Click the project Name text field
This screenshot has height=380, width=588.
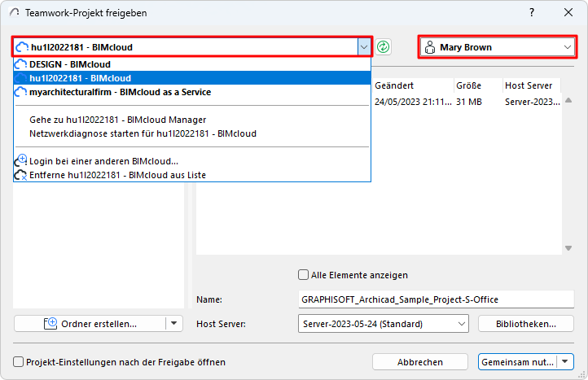(x=436, y=300)
